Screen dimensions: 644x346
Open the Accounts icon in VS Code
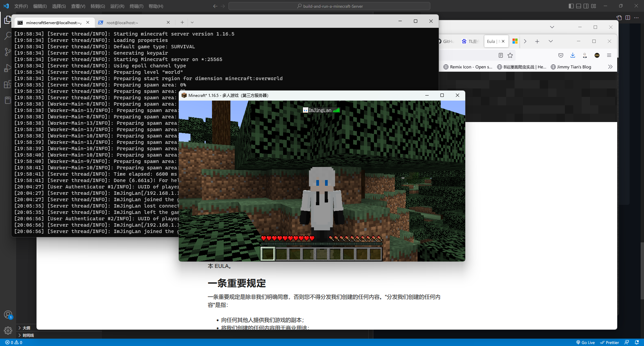(8, 315)
